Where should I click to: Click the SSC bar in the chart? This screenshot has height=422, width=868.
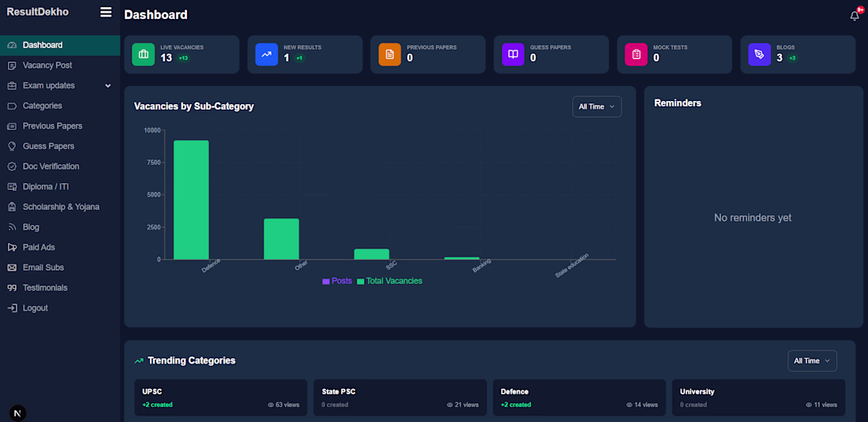[372, 254]
